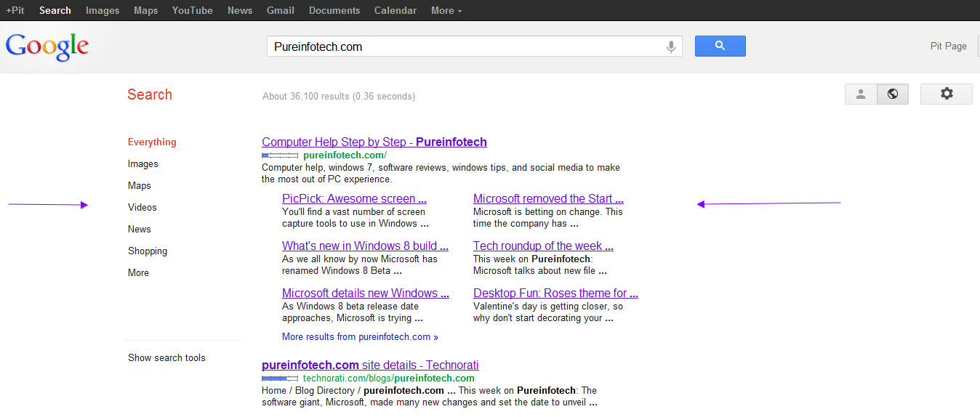Screen dimensions: 980x417
Task: Click the Google logo
Action: [47, 46]
